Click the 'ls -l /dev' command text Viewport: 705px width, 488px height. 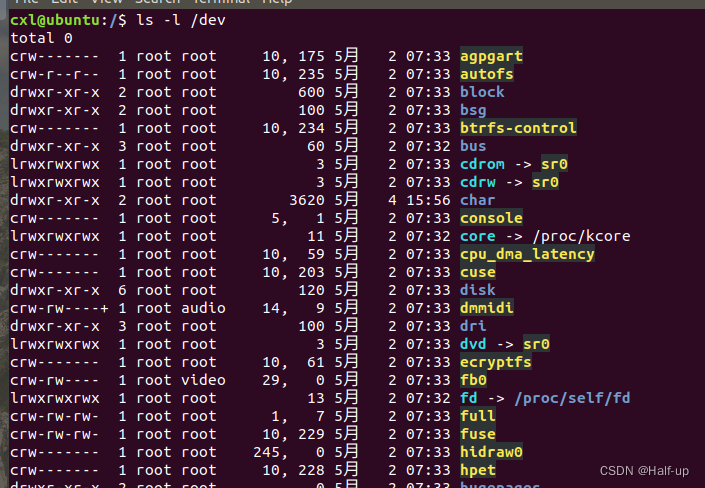click(x=181, y=20)
